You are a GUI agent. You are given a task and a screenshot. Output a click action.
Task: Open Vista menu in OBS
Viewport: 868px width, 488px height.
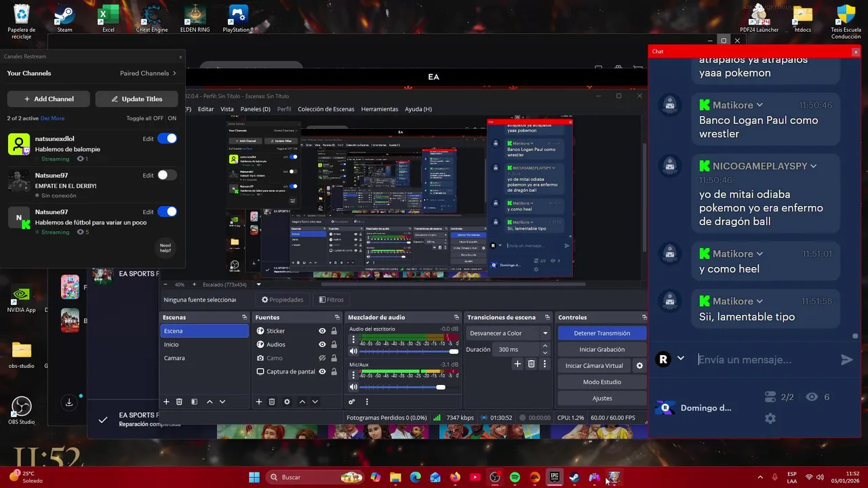[226, 109]
